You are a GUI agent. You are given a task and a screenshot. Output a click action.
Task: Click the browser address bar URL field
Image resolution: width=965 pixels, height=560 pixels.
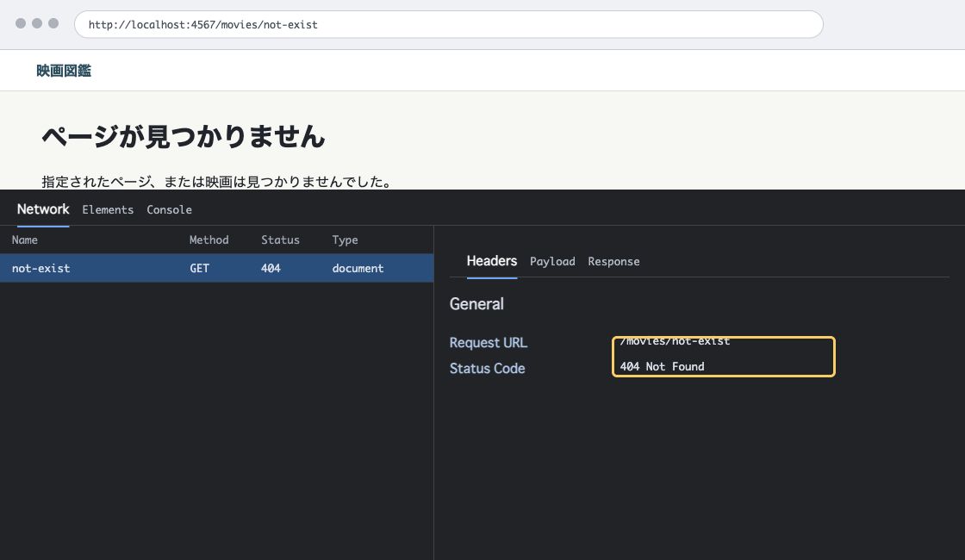pos(449,25)
